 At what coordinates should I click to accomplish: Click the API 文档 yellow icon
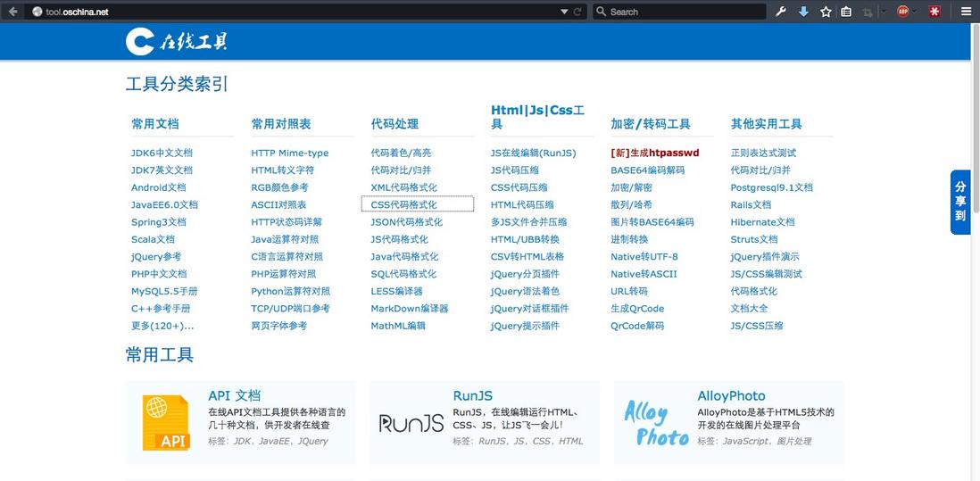(166, 423)
